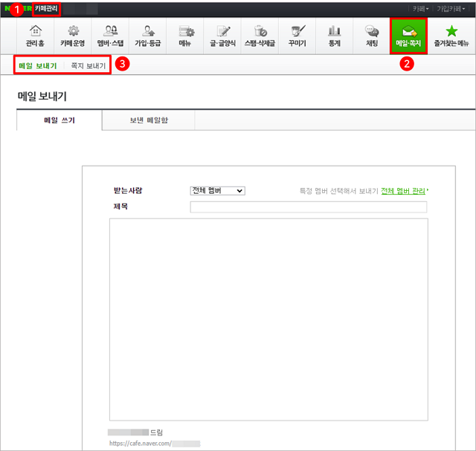Click the 전체 멤버 관리 link
The height and width of the screenshot is (451, 476).
pyautogui.click(x=403, y=191)
